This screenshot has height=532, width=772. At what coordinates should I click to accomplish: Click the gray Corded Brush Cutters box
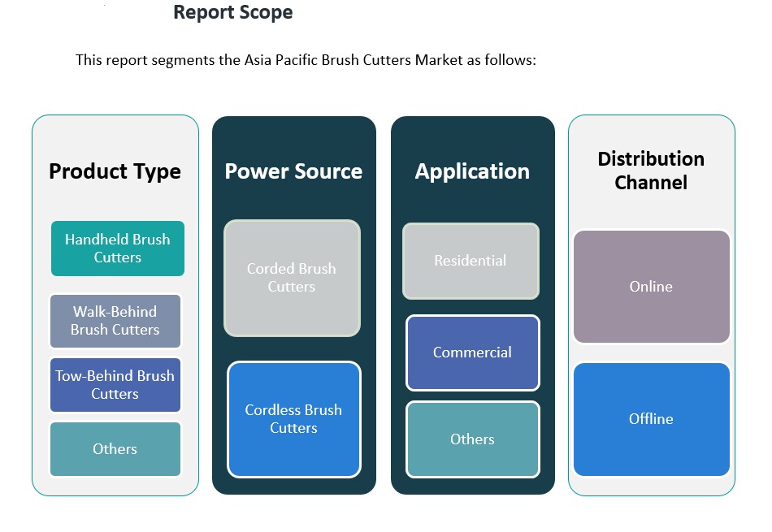[x=292, y=278]
